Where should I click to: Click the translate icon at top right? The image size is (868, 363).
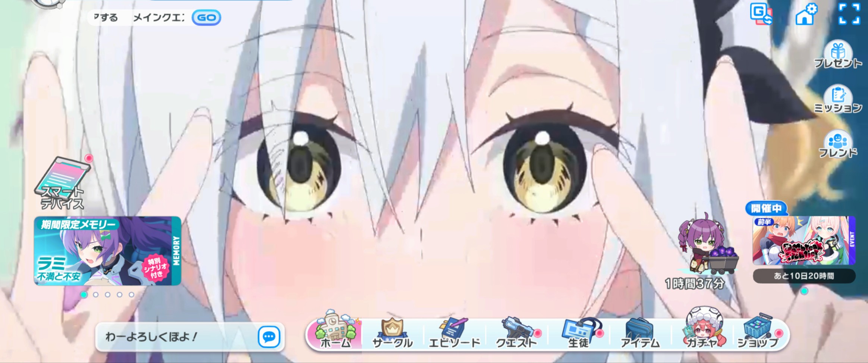[761, 14]
